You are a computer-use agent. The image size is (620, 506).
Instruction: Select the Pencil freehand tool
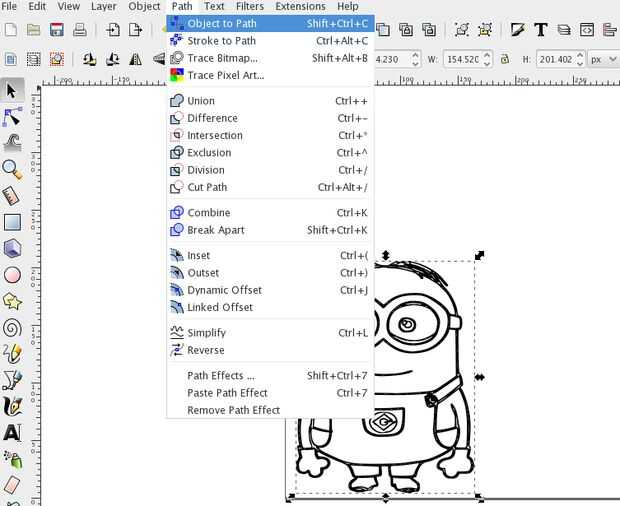pos(12,354)
